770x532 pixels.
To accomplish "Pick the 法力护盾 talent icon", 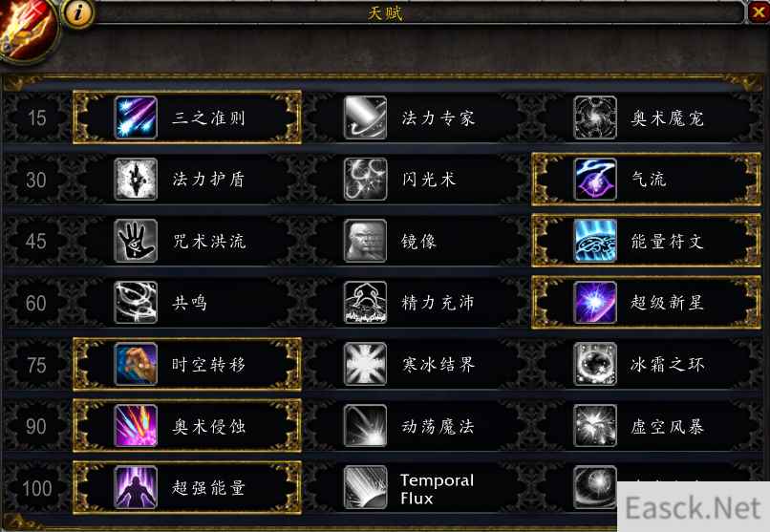I will click(x=136, y=180).
